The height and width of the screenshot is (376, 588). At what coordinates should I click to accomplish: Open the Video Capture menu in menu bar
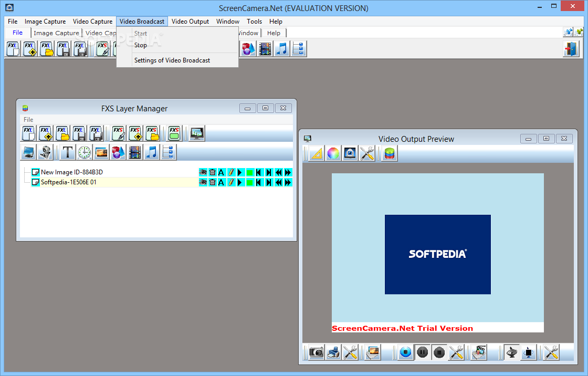(92, 22)
